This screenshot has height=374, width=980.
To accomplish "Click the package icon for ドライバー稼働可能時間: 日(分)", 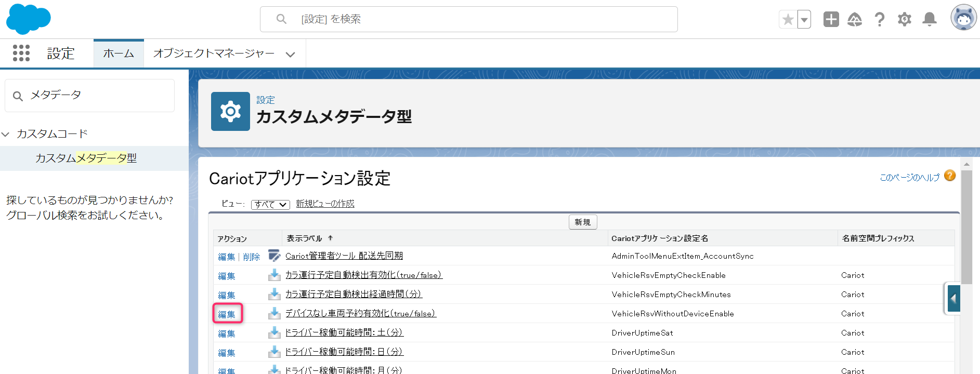I will pos(274,352).
